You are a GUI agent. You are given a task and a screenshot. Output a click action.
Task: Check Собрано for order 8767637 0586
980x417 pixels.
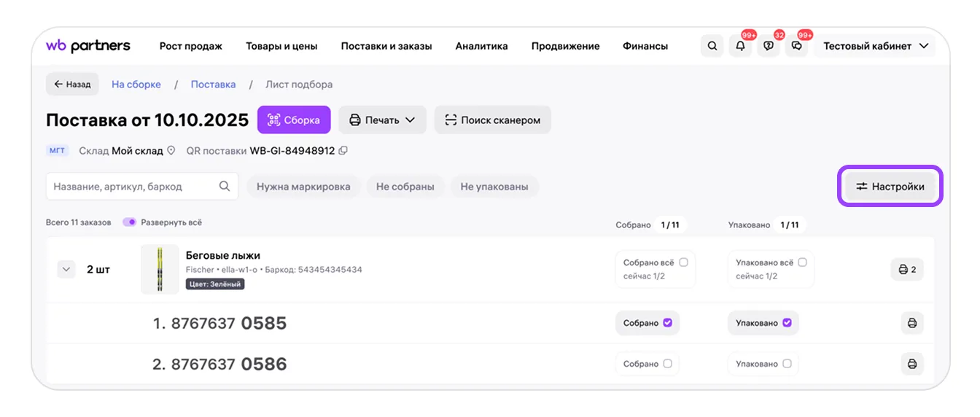pyautogui.click(x=667, y=364)
